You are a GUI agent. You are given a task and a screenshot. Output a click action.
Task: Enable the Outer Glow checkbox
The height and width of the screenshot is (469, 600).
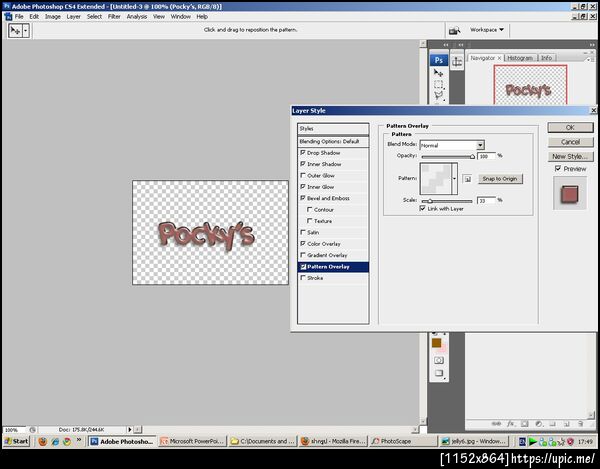(x=303, y=175)
